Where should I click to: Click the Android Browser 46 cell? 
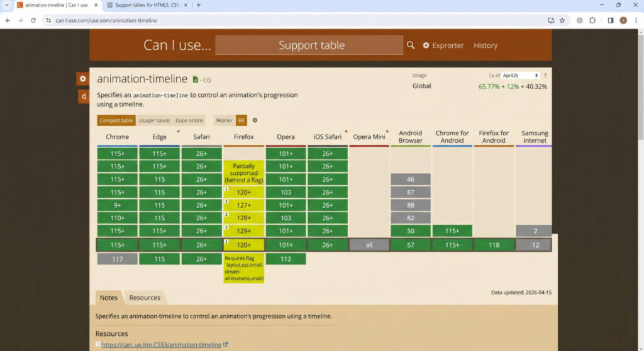[x=411, y=179]
